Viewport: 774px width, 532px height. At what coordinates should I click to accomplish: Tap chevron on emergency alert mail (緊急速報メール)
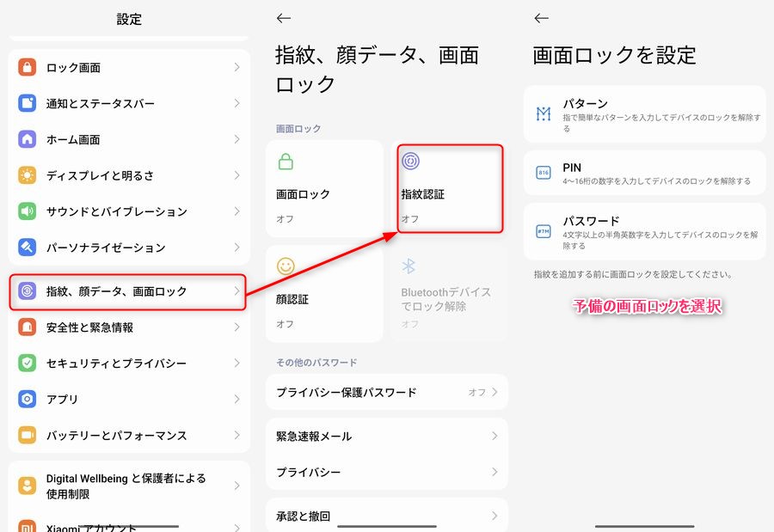(494, 437)
